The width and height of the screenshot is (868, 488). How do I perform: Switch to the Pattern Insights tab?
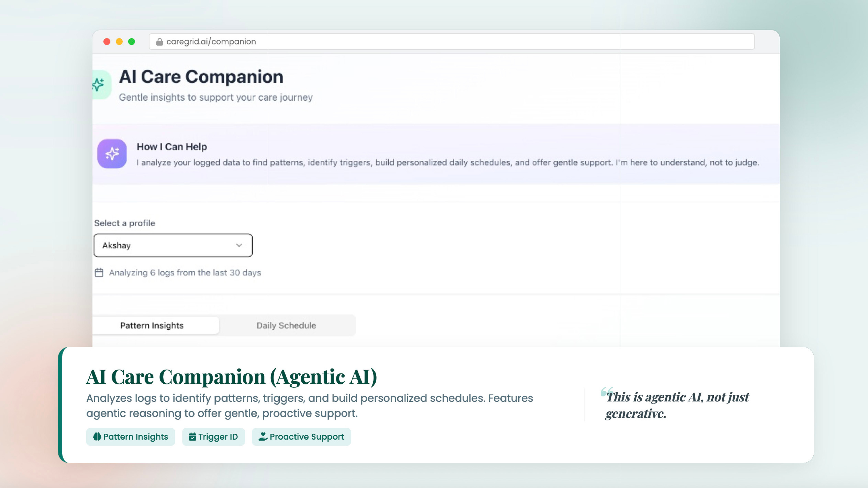pyautogui.click(x=152, y=325)
